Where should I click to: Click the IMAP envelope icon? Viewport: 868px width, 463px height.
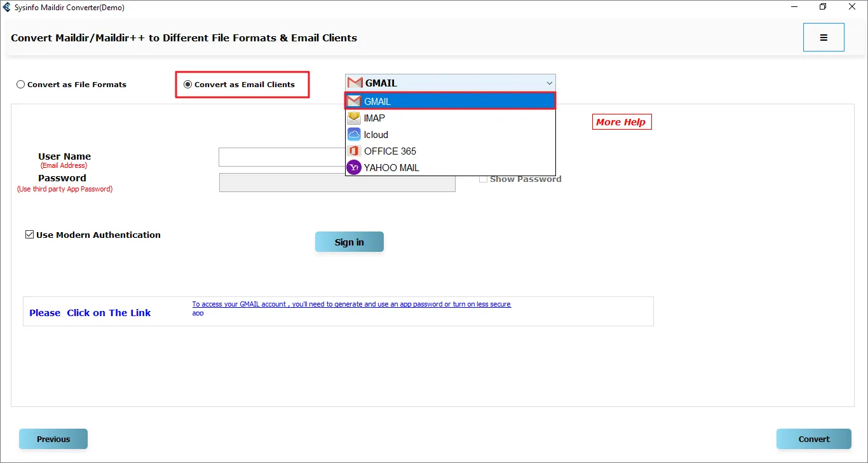354,118
